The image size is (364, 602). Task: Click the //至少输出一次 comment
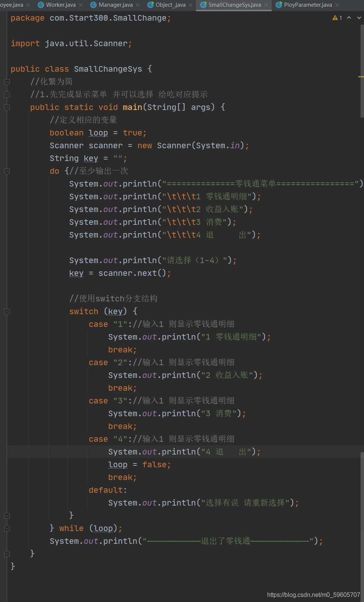pos(99,171)
